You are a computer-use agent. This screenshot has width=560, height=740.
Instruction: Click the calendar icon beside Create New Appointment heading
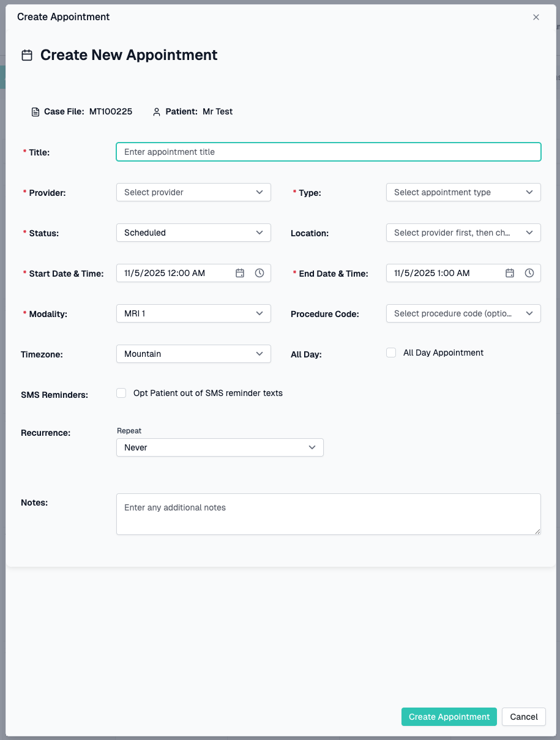(x=27, y=54)
